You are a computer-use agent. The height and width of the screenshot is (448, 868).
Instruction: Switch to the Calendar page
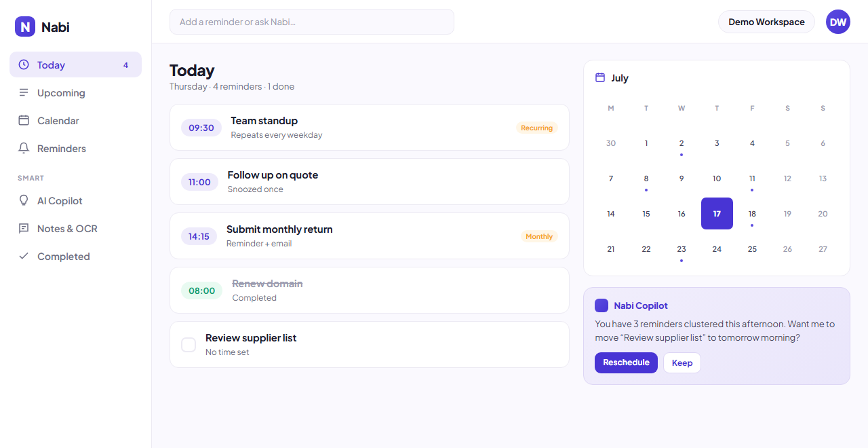pos(75,120)
